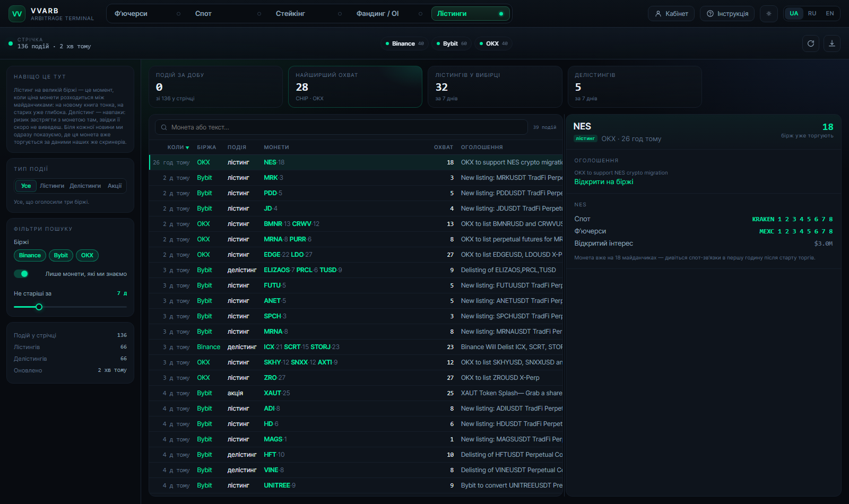
Task: Click the 'Лістингів у вибірці' 32 card
Action: point(495,86)
